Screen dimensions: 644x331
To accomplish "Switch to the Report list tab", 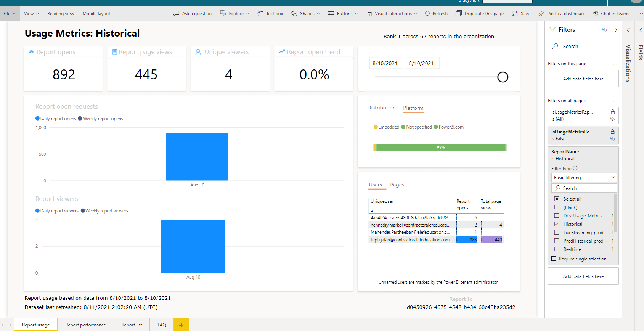I will click(132, 325).
